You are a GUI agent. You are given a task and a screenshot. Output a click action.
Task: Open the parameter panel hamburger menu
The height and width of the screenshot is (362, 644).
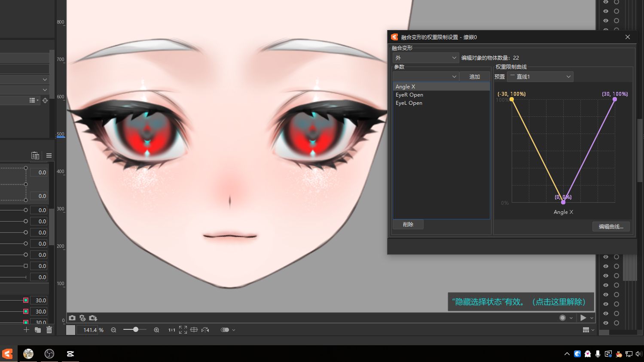[x=49, y=155]
